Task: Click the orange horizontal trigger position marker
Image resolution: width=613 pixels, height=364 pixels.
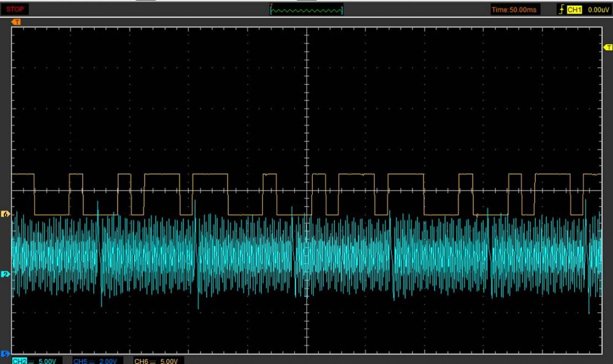Action: [x=16, y=22]
